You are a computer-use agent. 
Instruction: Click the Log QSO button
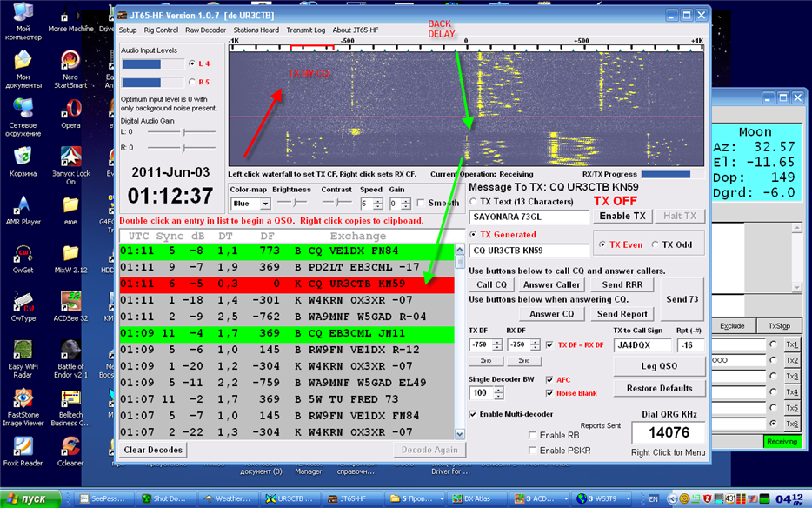pyautogui.click(x=658, y=366)
